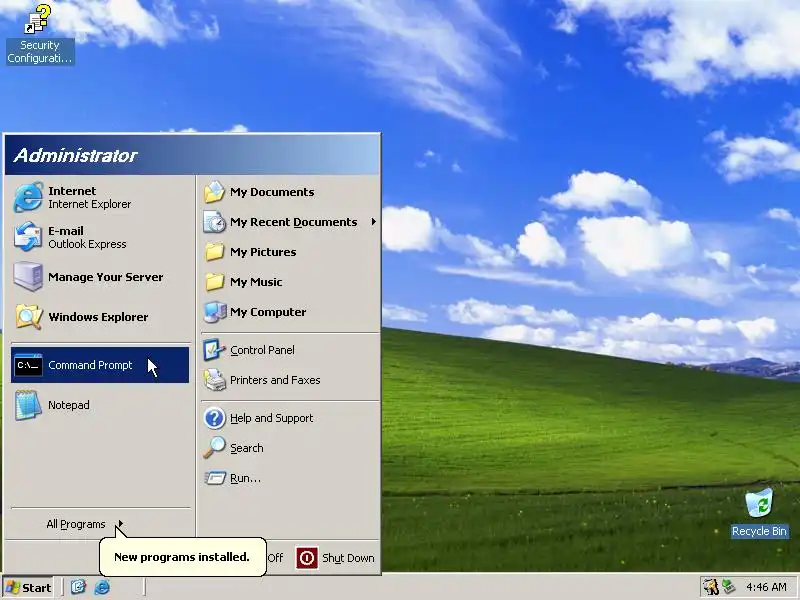
Task: Click the Notepad notebook icon
Action: (x=28, y=405)
